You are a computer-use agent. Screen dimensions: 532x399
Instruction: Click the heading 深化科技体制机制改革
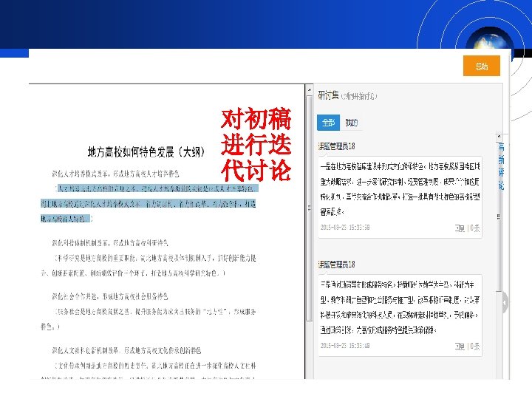[110, 243]
